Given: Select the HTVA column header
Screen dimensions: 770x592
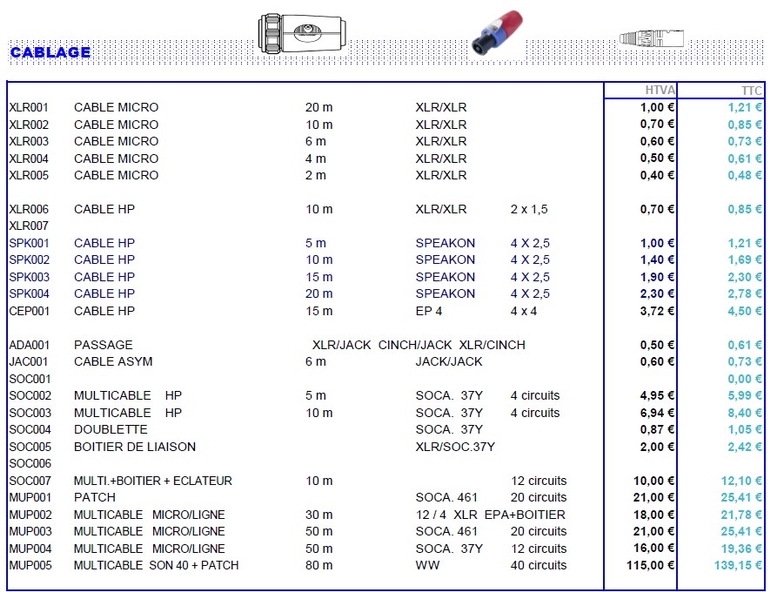Looking at the screenshot, I should tap(659, 91).
